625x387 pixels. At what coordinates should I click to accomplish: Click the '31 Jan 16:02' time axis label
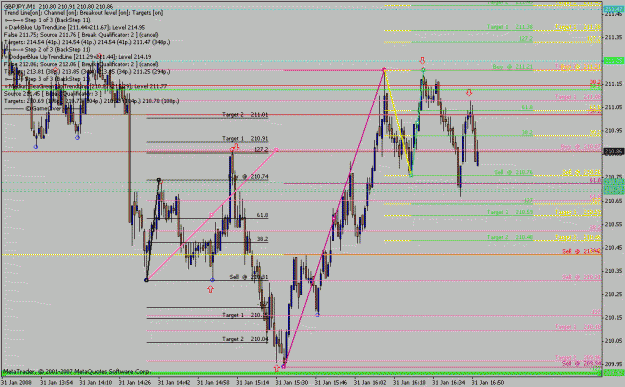pyautogui.click(x=370, y=383)
